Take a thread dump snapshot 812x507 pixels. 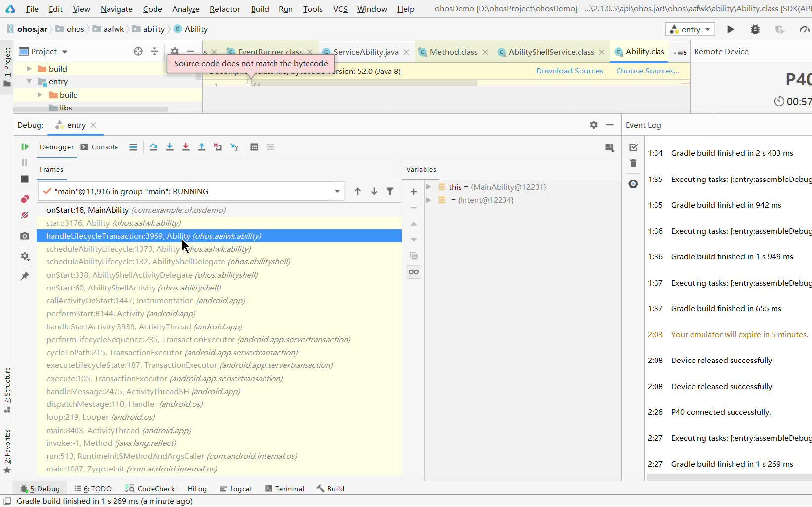[24, 236]
